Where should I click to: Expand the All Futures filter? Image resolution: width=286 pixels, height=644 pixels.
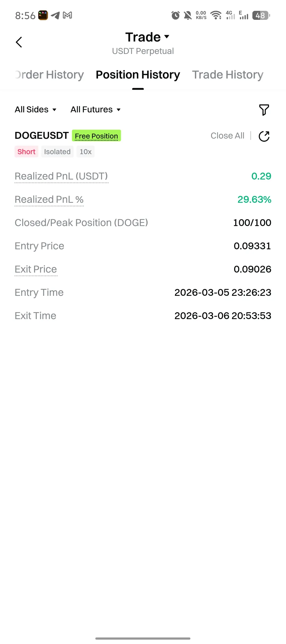coord(96,109)
